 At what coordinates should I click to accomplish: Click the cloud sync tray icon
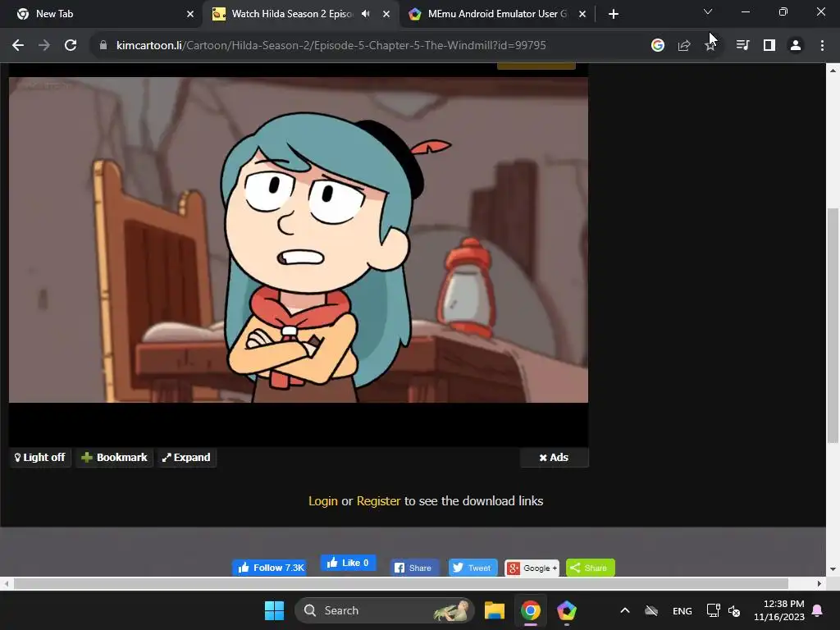tap(651, 610)
